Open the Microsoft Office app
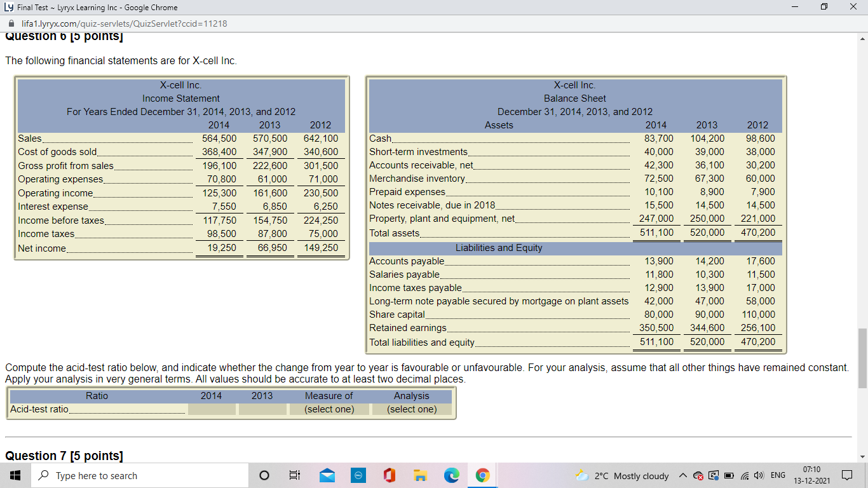The image size is (868, 488). coord(389,475)
